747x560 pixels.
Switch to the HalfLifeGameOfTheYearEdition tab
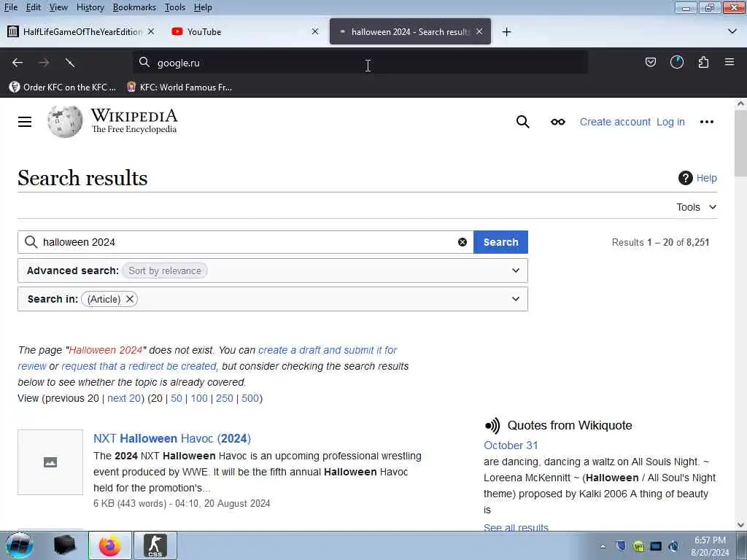point(81,31)
